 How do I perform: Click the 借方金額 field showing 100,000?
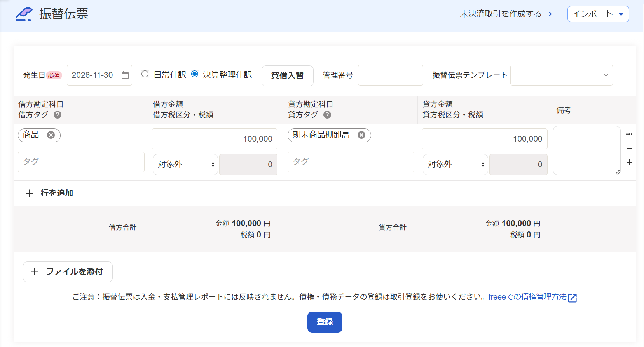click(215, 139)
